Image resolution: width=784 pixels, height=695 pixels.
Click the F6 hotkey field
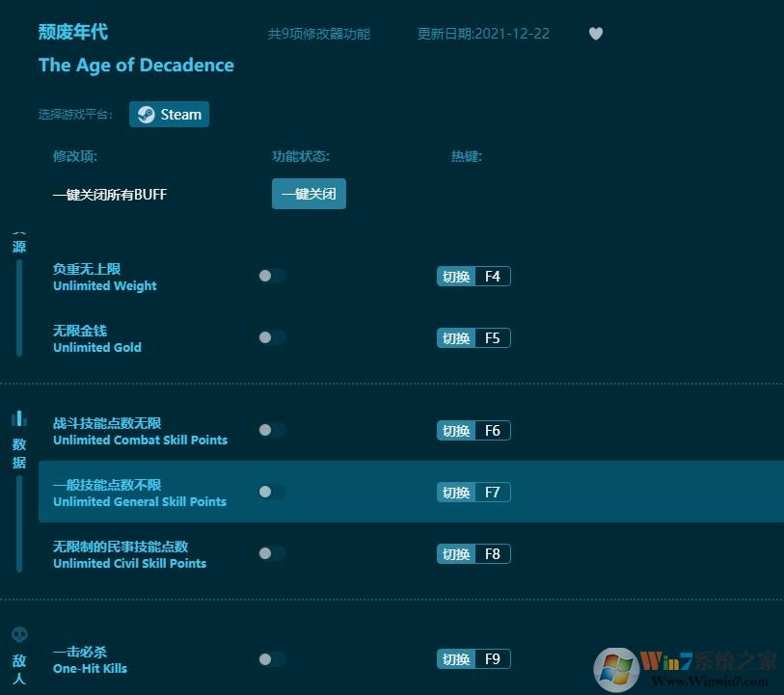[x=492, y=431]
